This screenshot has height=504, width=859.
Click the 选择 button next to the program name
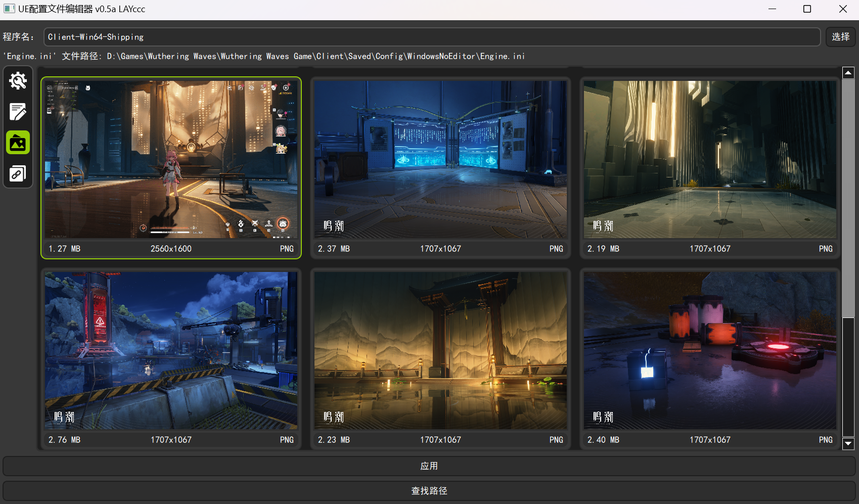tap(840, 36)
